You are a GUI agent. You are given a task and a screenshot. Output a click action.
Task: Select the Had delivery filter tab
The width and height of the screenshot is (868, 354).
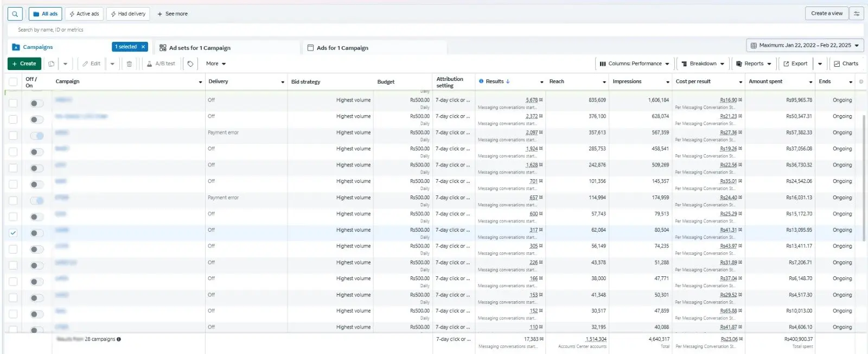point(128,14)
